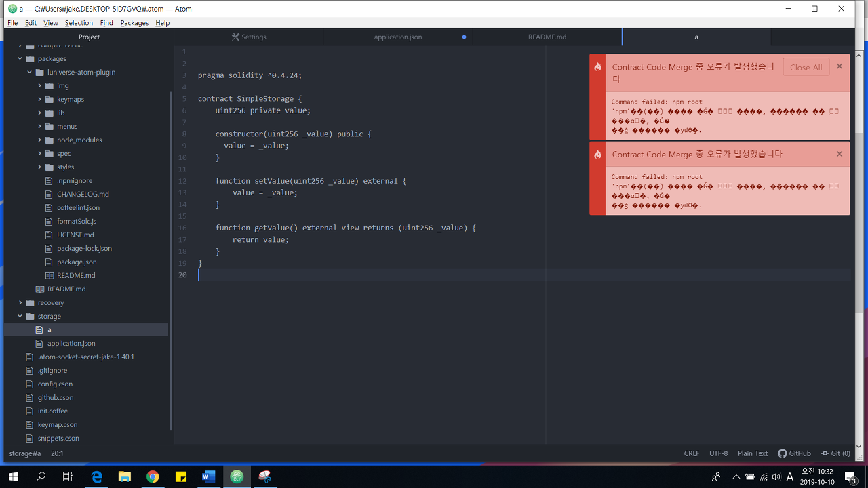Open application.json in storage folder
The width and height of the screenshot is (868, 488).
click(71, 343)
